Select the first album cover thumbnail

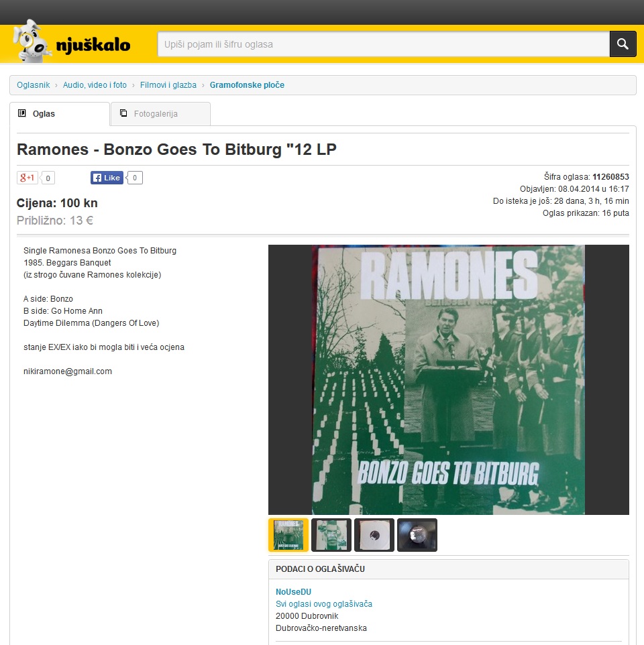tap(288, 535)
